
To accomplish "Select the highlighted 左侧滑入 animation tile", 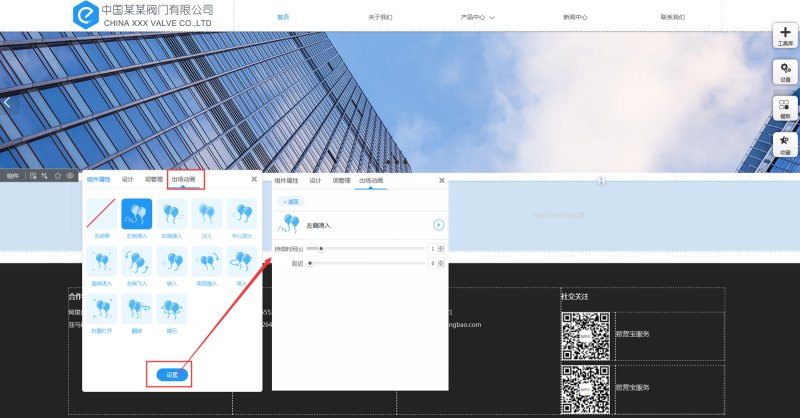I will 136,213.
